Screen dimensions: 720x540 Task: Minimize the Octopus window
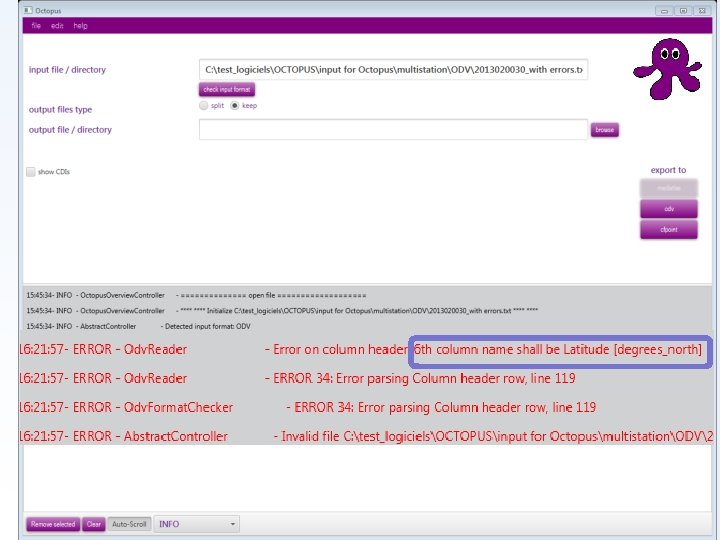pos(664,11)
